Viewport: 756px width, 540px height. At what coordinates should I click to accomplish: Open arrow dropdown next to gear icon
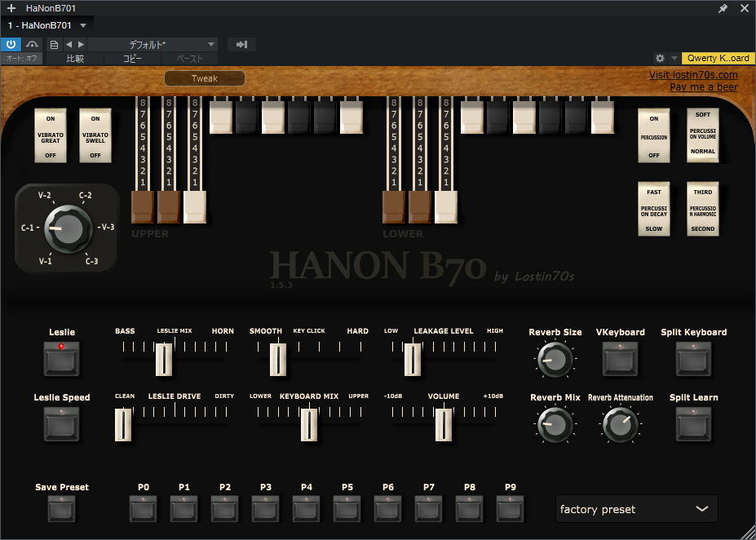coord(674,59)
